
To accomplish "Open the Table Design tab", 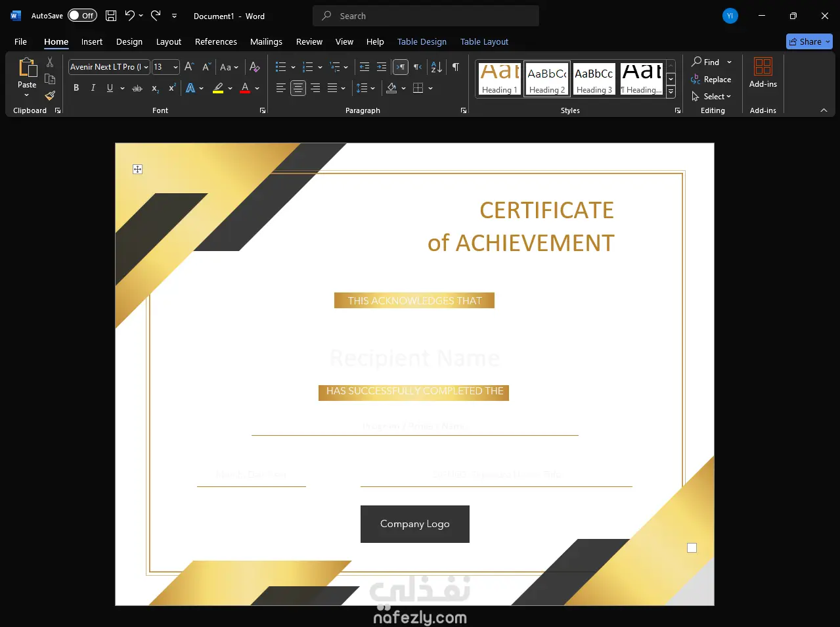I will coord(422,41).
